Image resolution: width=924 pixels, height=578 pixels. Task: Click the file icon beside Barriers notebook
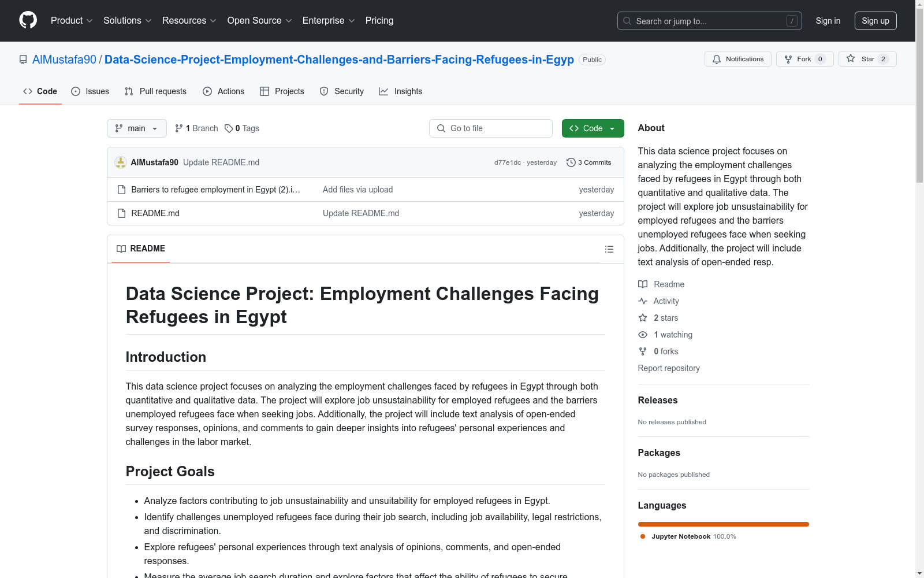pyautogui.click(x=121, y=190)
